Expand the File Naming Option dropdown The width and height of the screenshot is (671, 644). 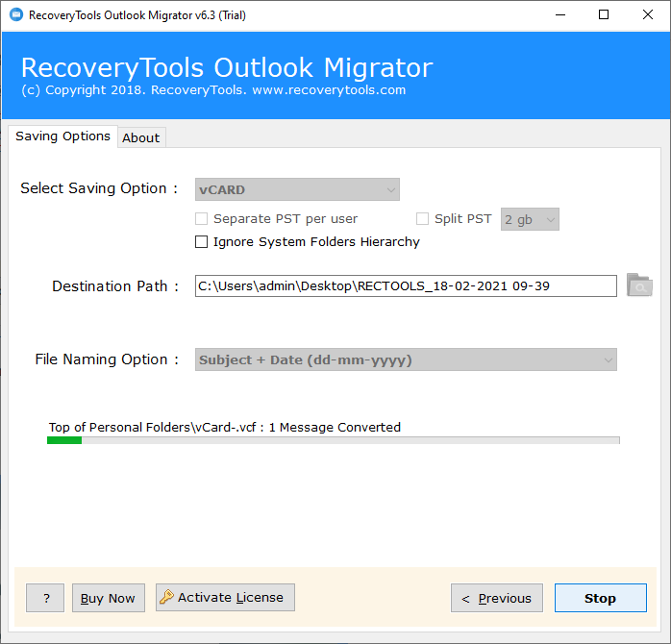[406, 359]
